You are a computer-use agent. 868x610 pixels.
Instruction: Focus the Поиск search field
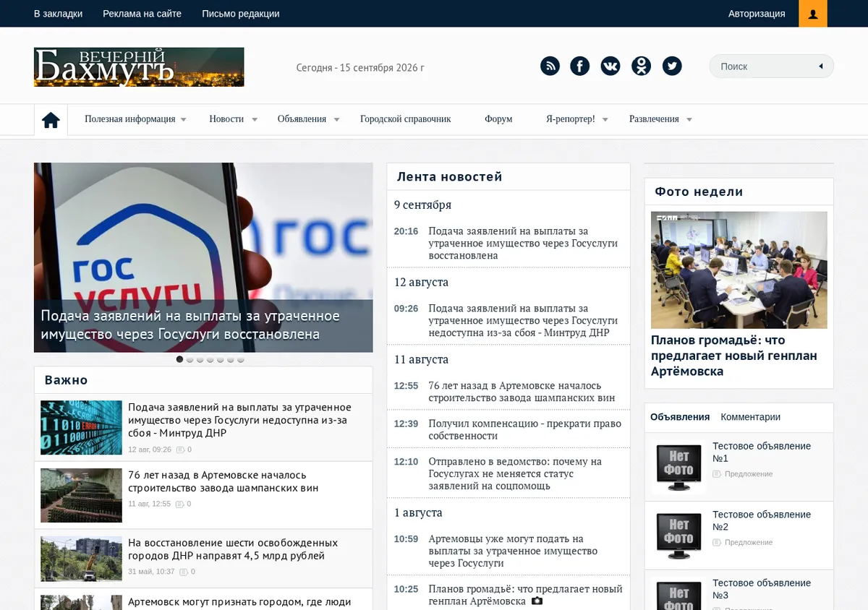(765, 66)
